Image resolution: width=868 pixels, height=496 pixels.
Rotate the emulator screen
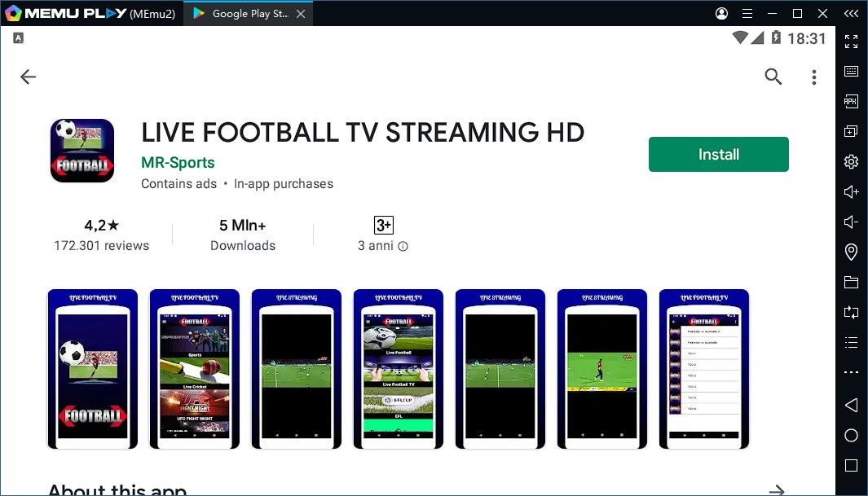click(x=851, y=312)
